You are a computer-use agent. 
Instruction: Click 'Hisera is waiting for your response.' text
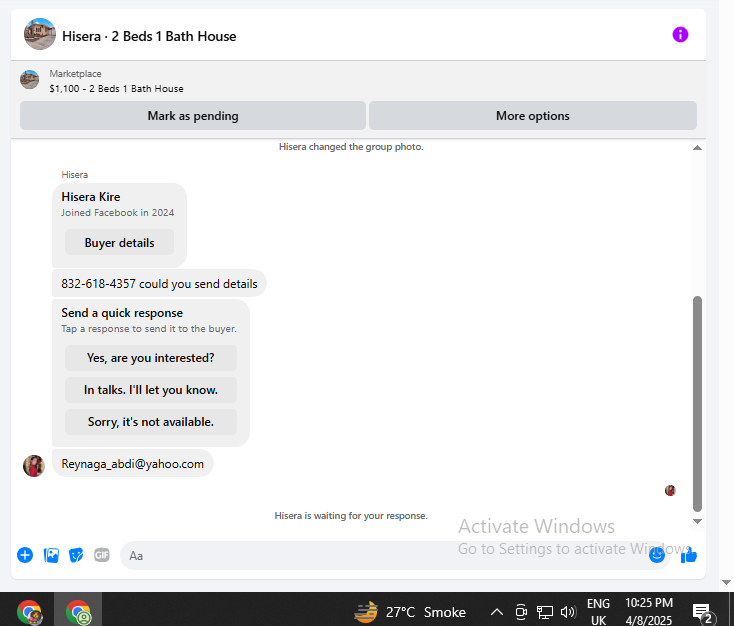pyautogui.click(x=351, y=516)
